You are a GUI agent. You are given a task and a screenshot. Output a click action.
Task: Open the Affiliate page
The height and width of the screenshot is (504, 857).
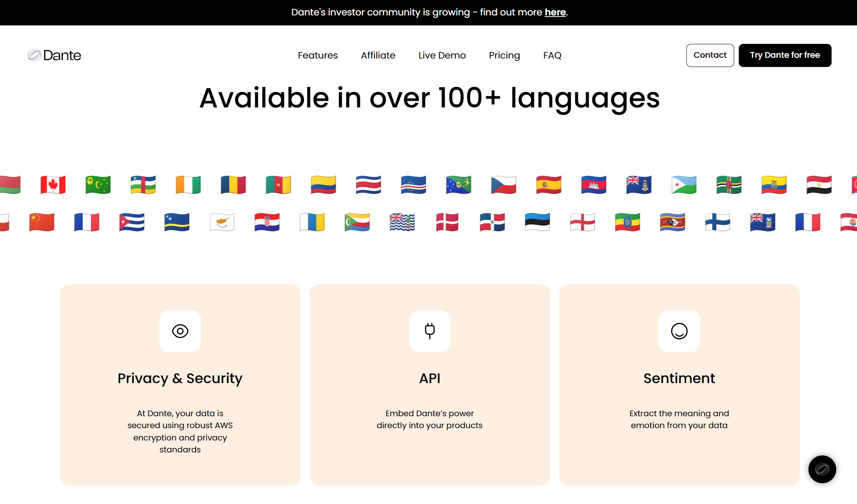378,55
